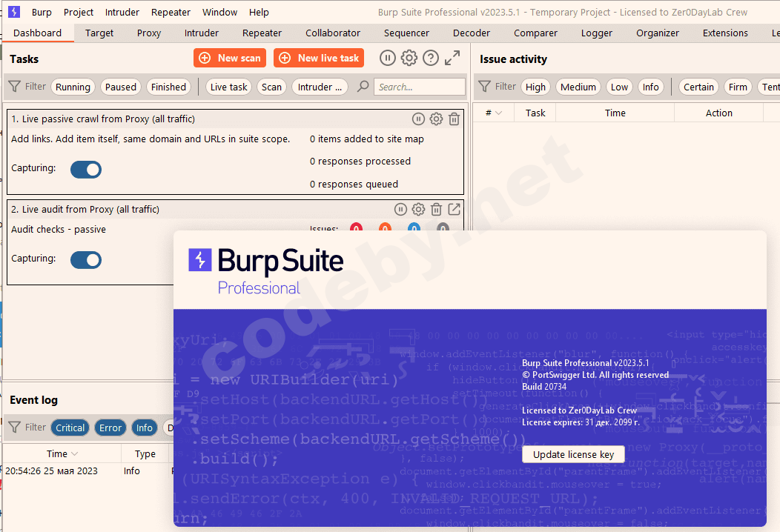This screenshot has height=532, width=780.
Task: Open the Intruder menu in menu bar
Action: [122, 12]
